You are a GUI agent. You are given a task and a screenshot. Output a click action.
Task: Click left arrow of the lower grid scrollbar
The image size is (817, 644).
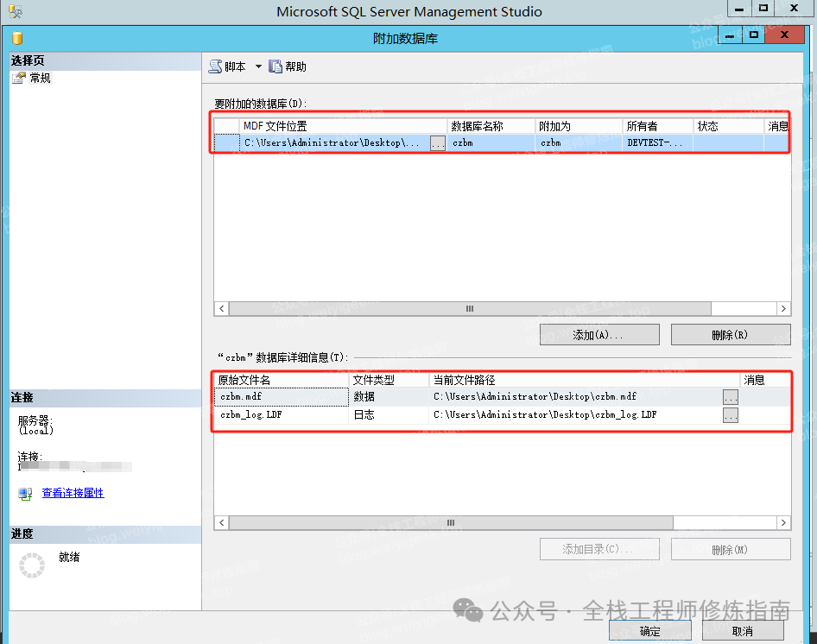coord(222,523)
